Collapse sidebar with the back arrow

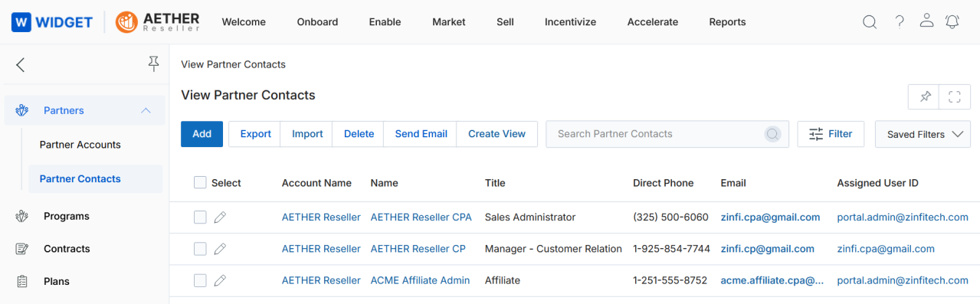click(x=21, y=65)
